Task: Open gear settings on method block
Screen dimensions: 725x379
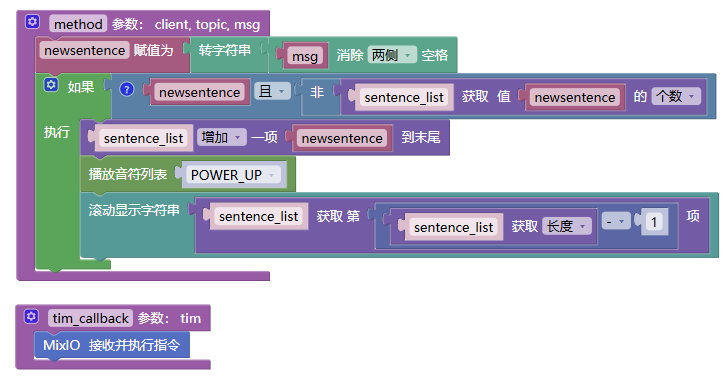Action: [32, 22]
